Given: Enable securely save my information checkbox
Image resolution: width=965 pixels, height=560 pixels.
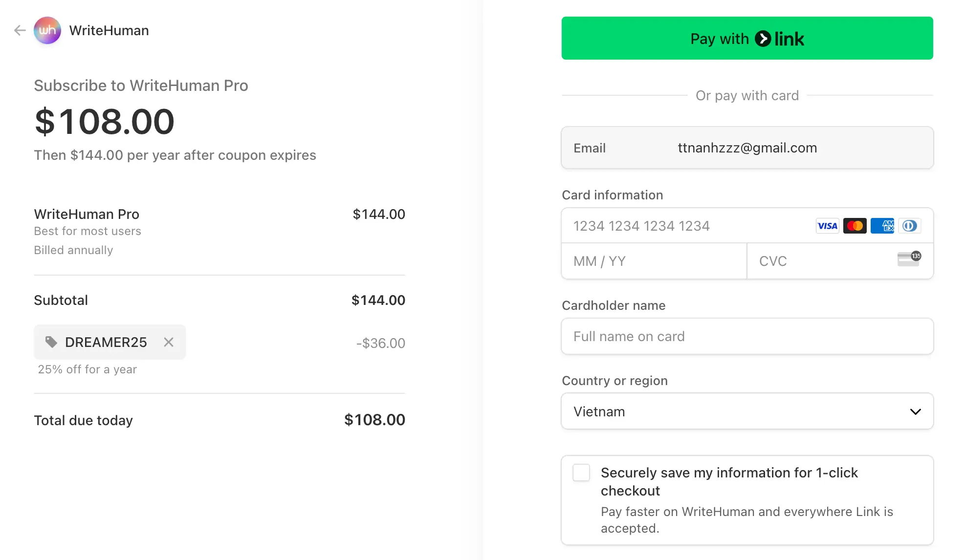Looking at the screenshot, I should pos(581,473).
